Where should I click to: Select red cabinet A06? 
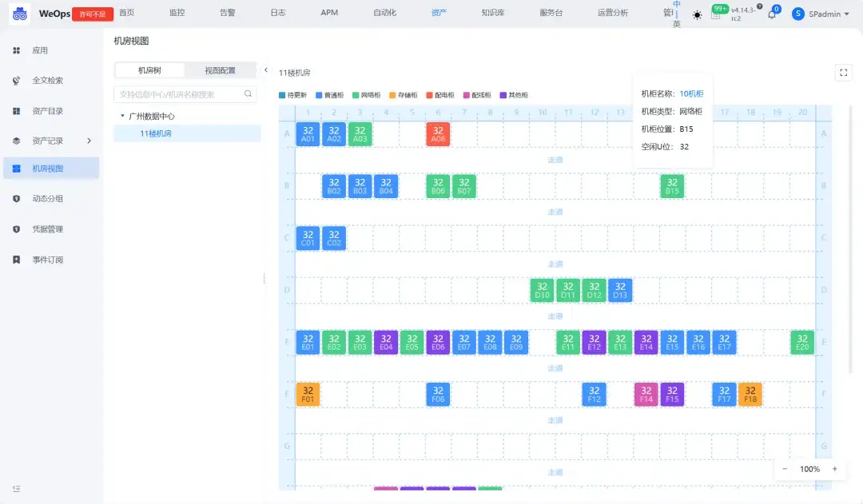[x=438, y=133]
